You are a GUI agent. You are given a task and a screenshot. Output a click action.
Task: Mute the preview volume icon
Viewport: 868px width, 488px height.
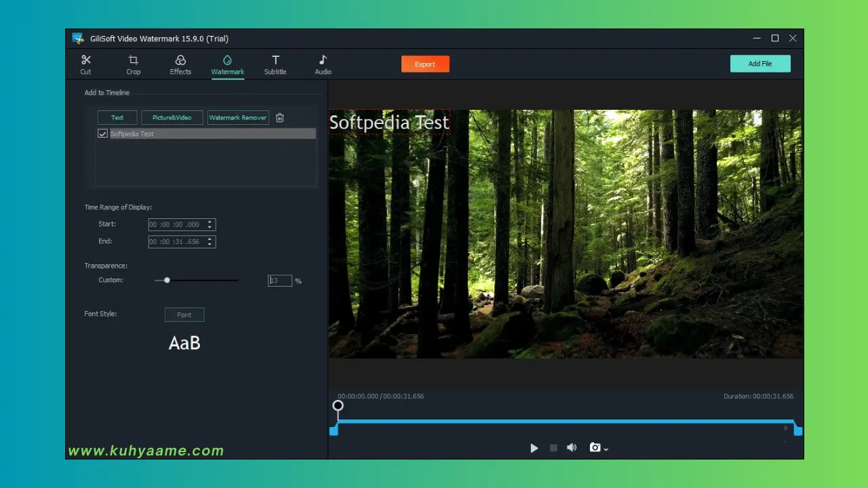tap(572, 447)
